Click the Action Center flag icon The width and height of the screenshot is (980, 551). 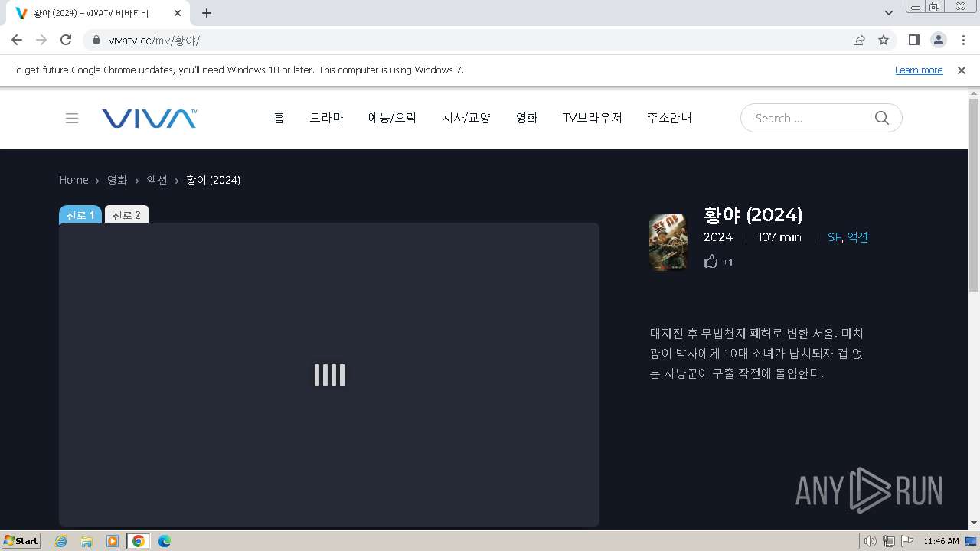907,541
